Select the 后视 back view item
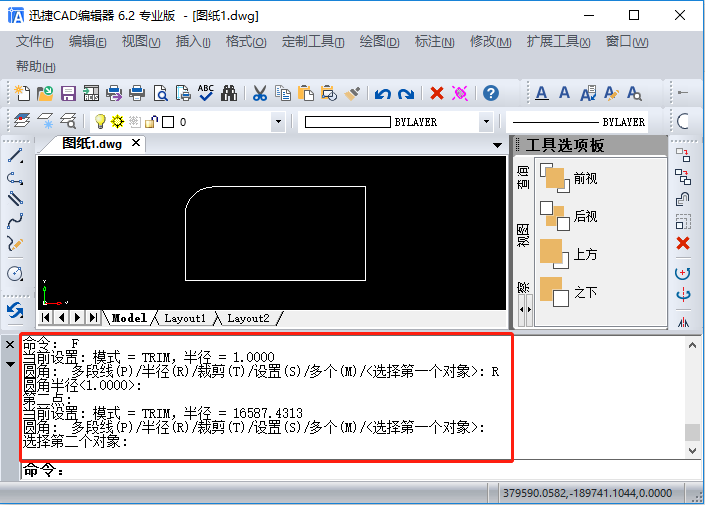Screen dimensions: 705x505 click(569, 216)
